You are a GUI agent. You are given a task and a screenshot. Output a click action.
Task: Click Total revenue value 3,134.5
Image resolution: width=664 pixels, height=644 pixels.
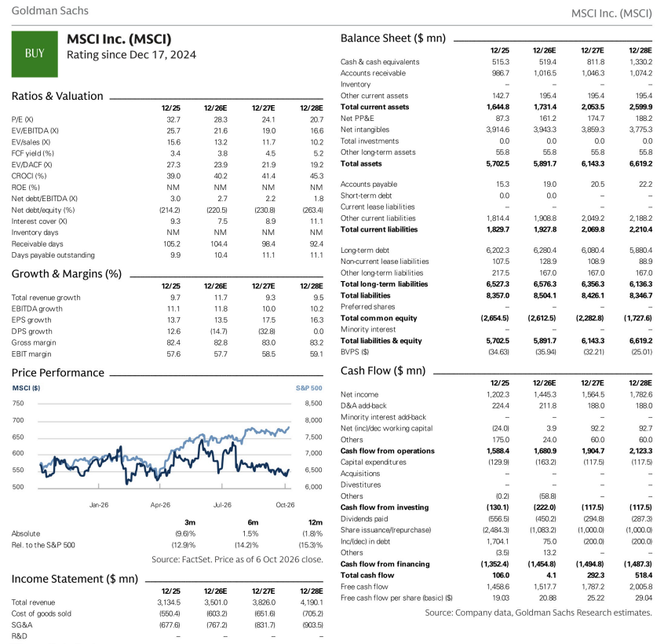pos(169,602)
